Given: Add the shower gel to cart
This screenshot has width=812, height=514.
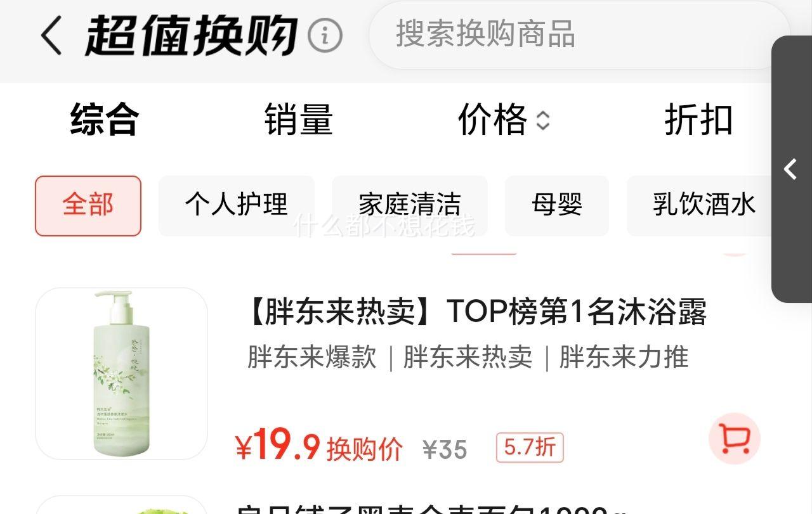Looking at the screenshot, I should [734, 438].
